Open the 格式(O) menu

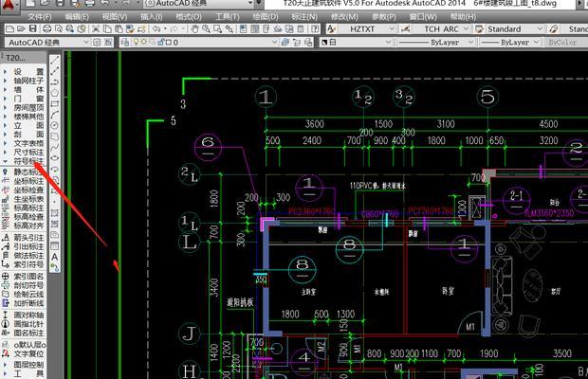(189, 17)
